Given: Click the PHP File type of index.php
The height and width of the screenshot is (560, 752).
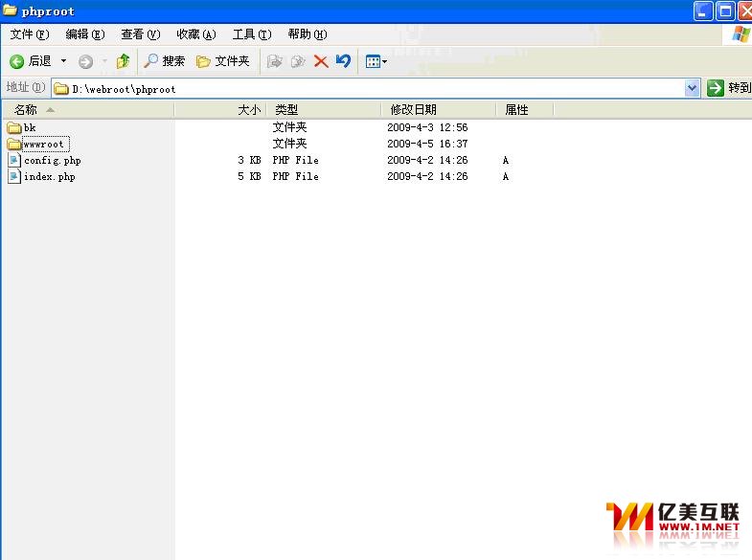Looking at the screenshot, I should (295, 176).
